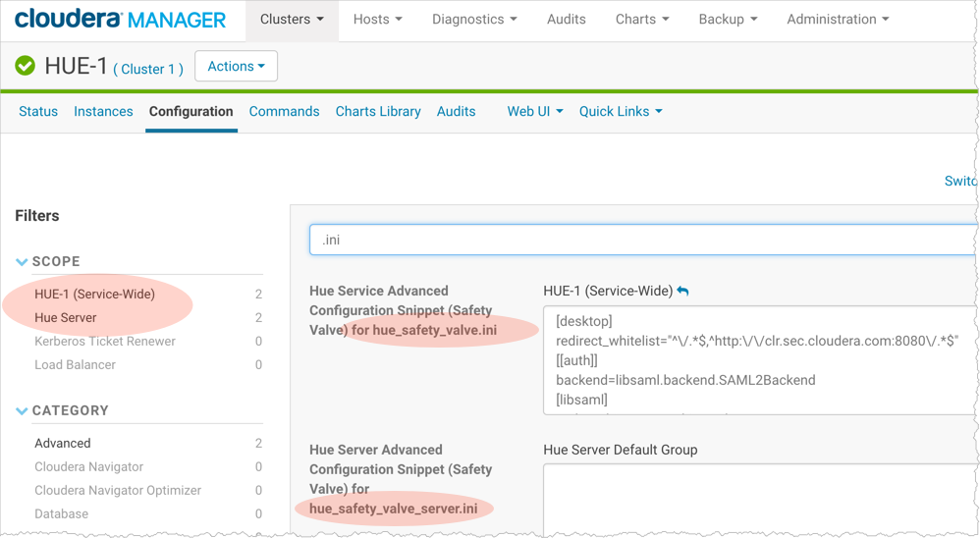Open the Charts Library tab

pos(377,111)
